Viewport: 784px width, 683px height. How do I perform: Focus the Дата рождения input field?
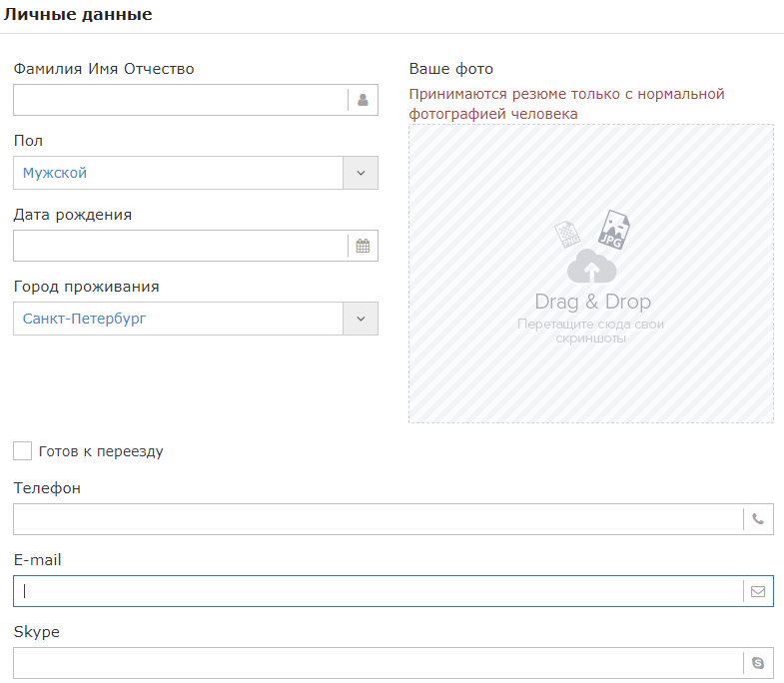[180, 246]
